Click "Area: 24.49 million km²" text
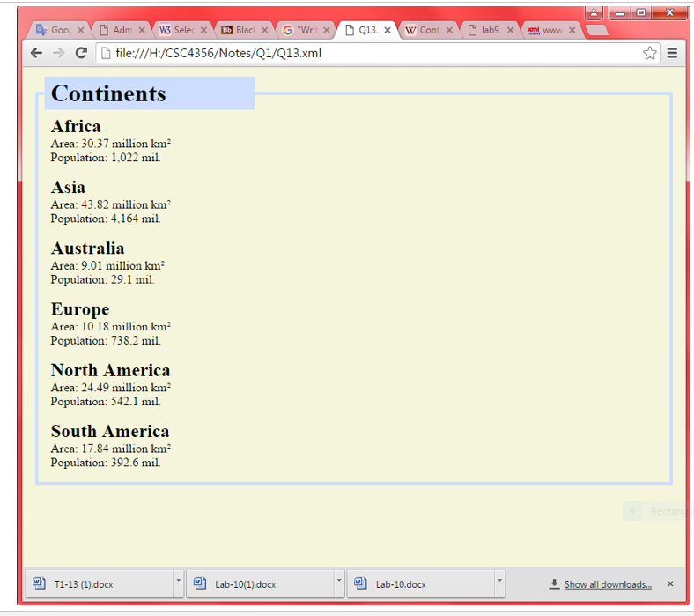The height and width of the screenshot is (616, 694). (111, 388)
